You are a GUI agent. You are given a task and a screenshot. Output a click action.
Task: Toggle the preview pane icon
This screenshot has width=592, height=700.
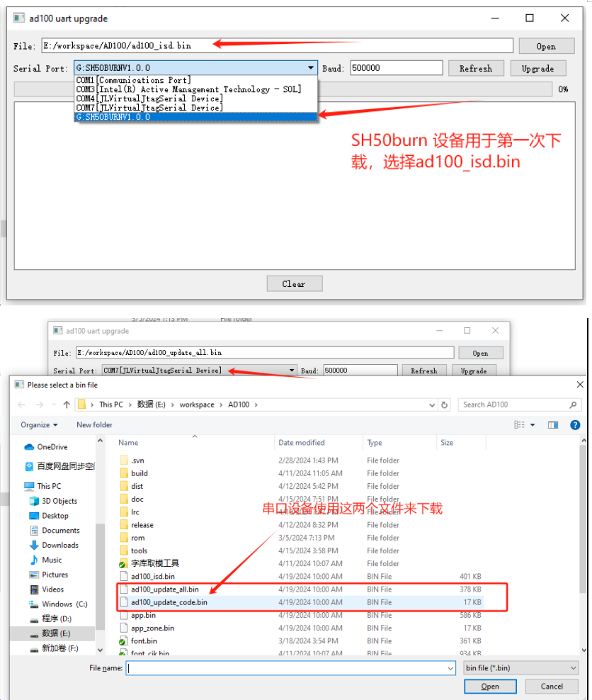[553, 425]
